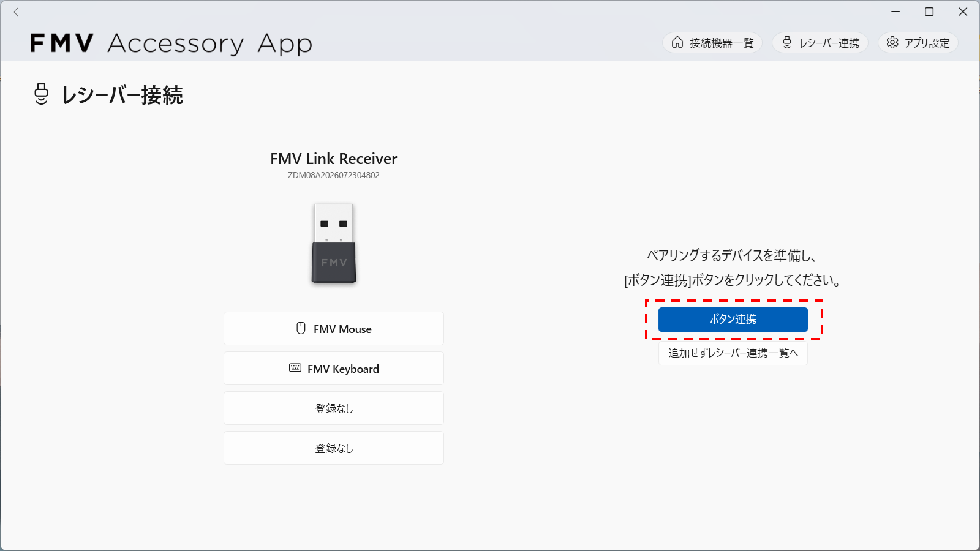This screenshot has width=980, height=551.
Task: Open レシーバー連携 tab
Action: (820, 42)
